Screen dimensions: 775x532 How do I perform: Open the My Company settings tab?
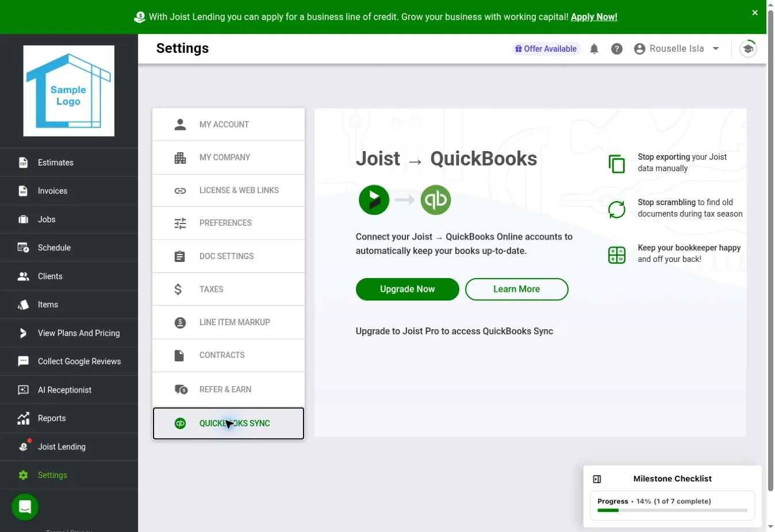(x=228, y=157)
